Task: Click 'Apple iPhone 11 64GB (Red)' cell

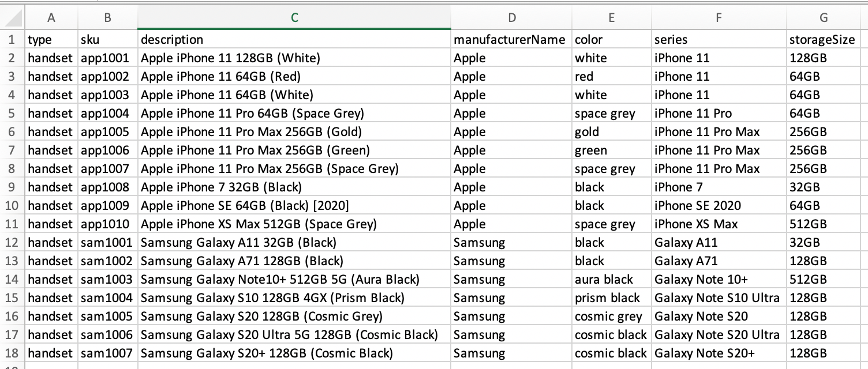Action: pyautogui.click(x=294, y=76)
